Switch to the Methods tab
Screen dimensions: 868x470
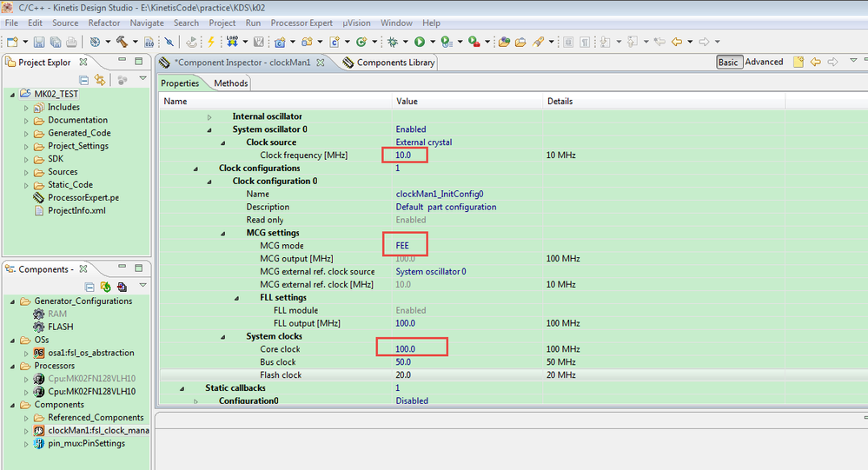(x=231, y=83)
